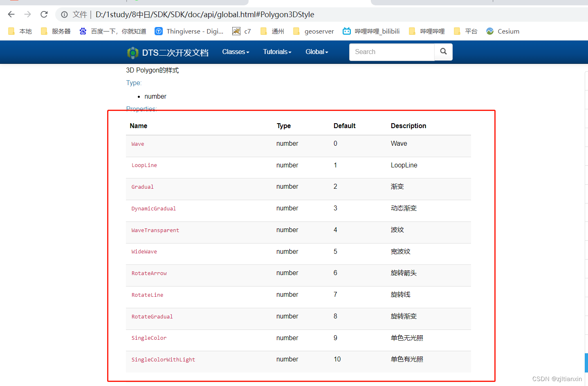The height and width of the screenshot is (386, 588).
Task: Go back with the browser back arrow
Action: [11, 14]
